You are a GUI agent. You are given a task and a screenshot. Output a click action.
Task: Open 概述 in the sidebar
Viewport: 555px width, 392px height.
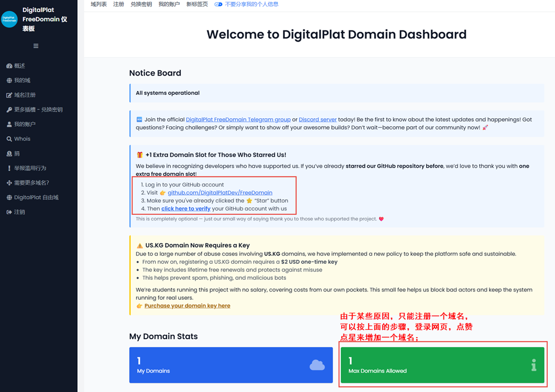(19, 66)
